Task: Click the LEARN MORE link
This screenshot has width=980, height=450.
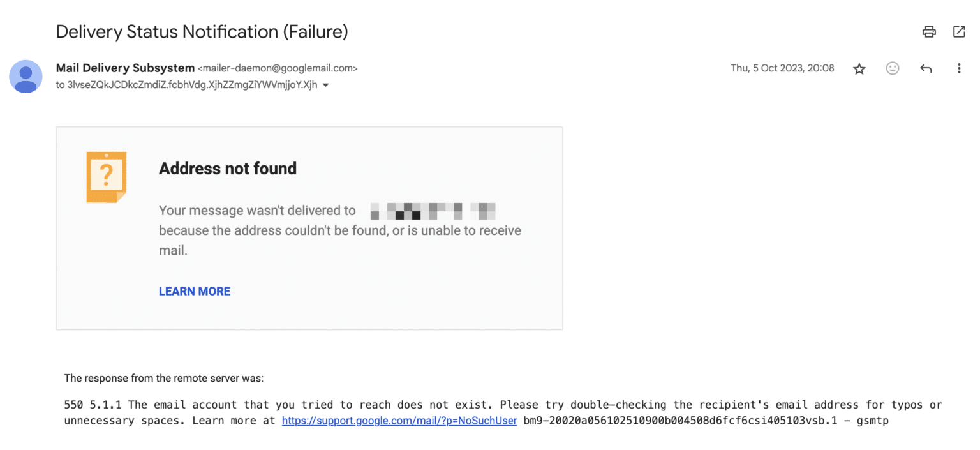Action: coord(194,291)
